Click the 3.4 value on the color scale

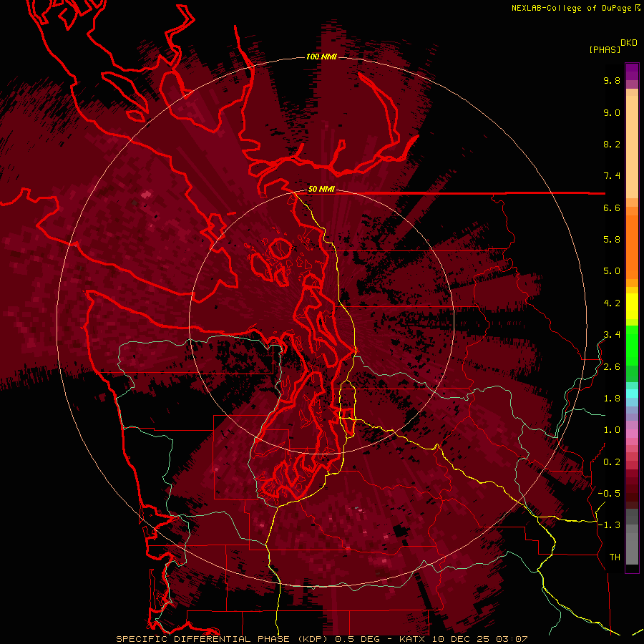tap(612, 335)
